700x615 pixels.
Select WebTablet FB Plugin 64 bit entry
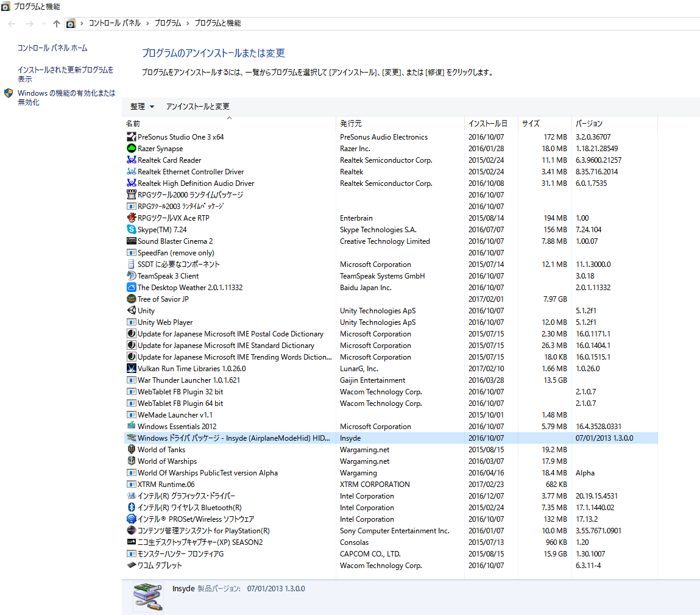(x=391, y=403)
